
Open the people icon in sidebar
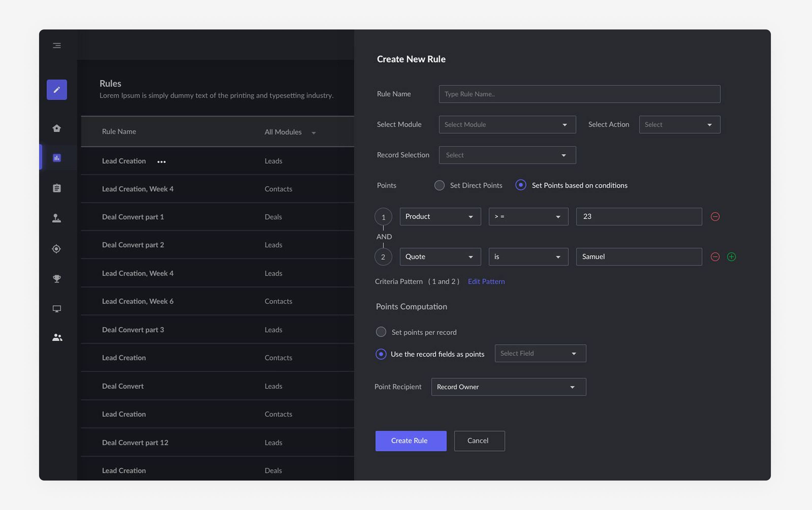pos(57,337)
